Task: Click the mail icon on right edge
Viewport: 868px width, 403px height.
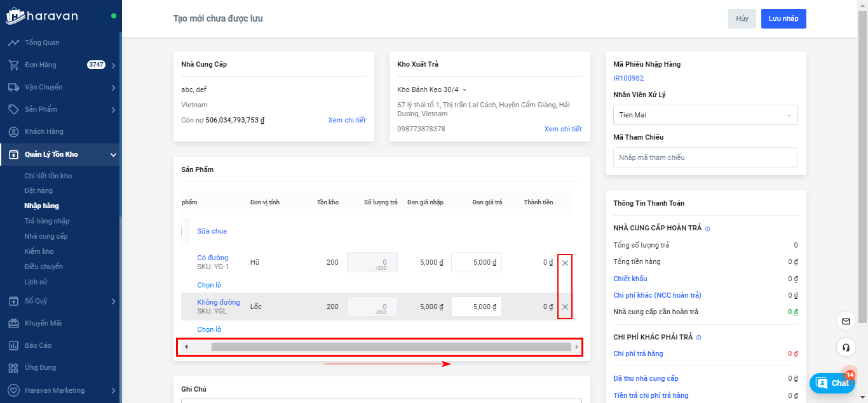Action: click(846, 321)
